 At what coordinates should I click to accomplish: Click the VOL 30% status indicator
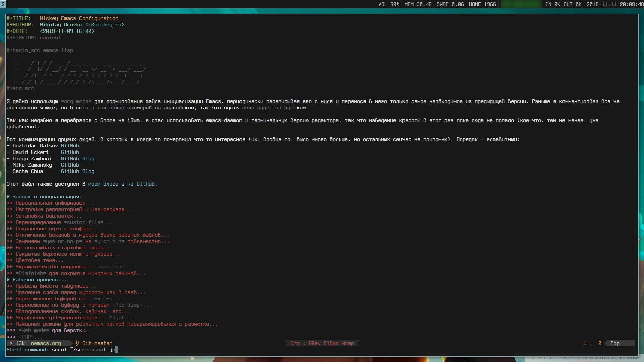point(388,4)
